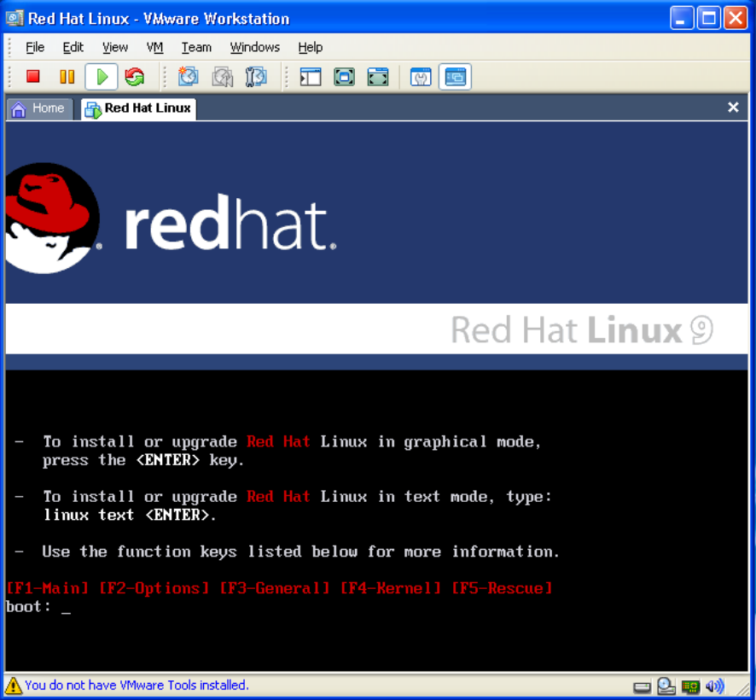Screen dimensions: 756x700
Task: Switch to the Home tab
Action: tap(38, 108)
